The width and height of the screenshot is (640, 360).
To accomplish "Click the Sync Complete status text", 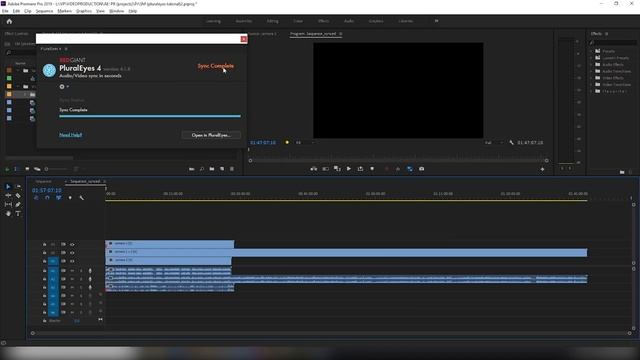I will coord(216,66).
